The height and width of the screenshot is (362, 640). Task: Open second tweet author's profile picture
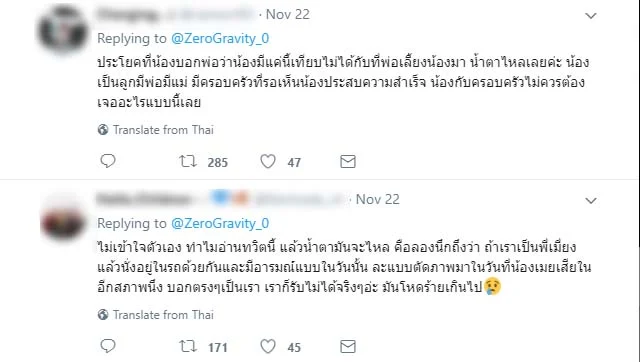(63, 222)
